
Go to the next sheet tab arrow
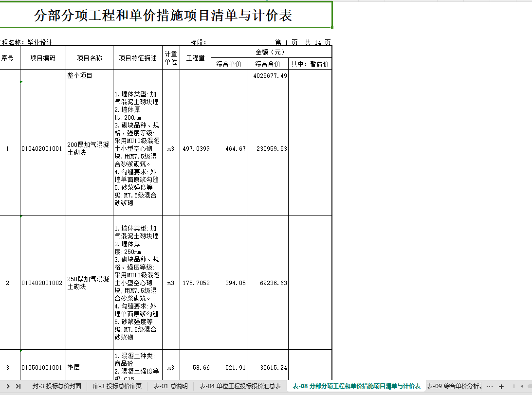click(8, 386)
